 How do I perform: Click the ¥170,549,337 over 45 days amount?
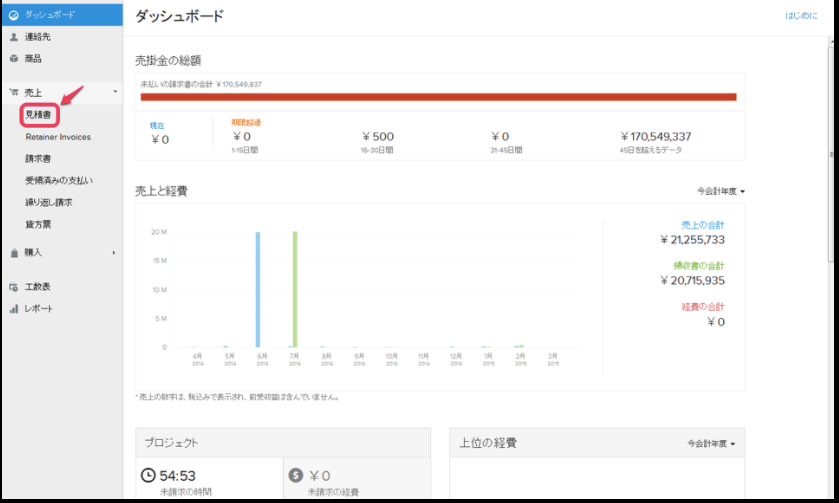[656, 137]
